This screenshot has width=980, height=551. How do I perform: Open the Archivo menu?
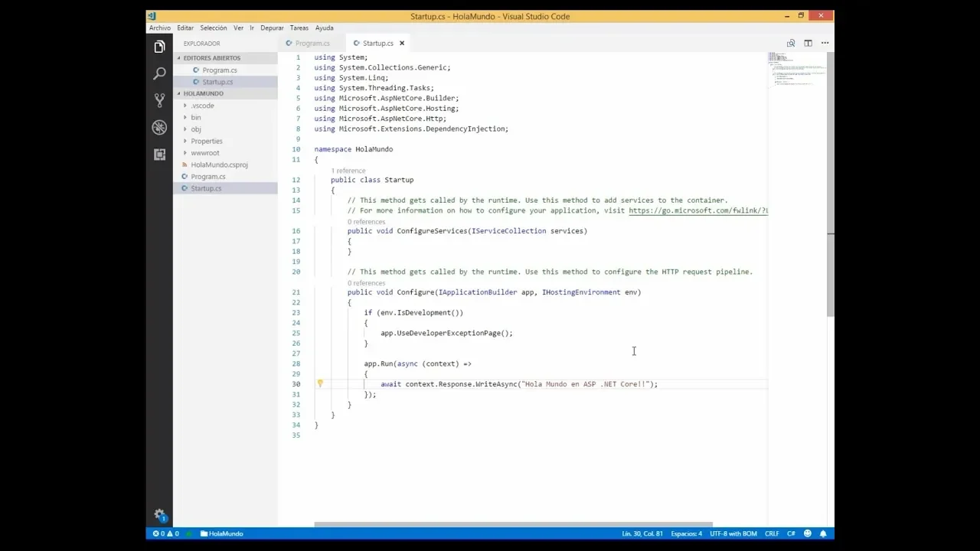(x=160, y=28)
